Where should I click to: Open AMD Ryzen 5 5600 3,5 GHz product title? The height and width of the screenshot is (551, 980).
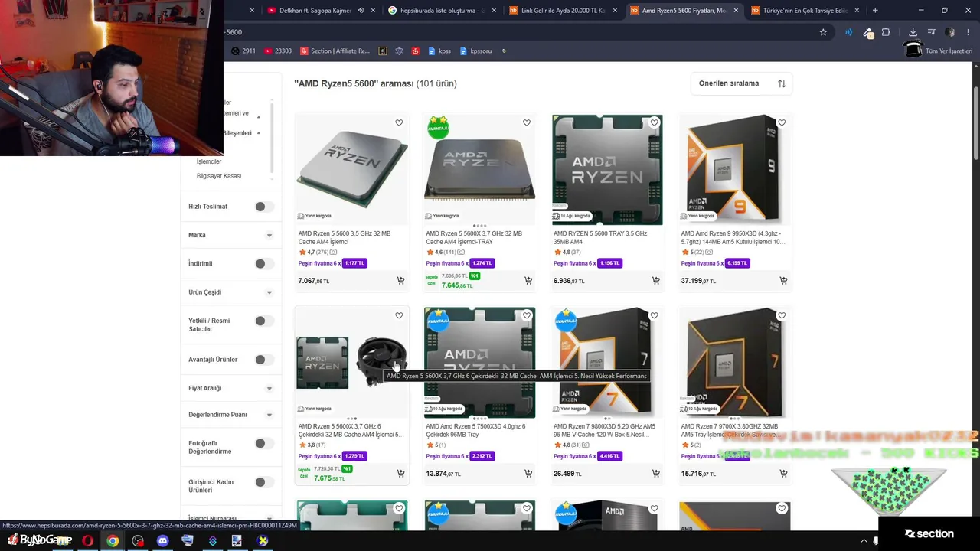coord(345,237)
